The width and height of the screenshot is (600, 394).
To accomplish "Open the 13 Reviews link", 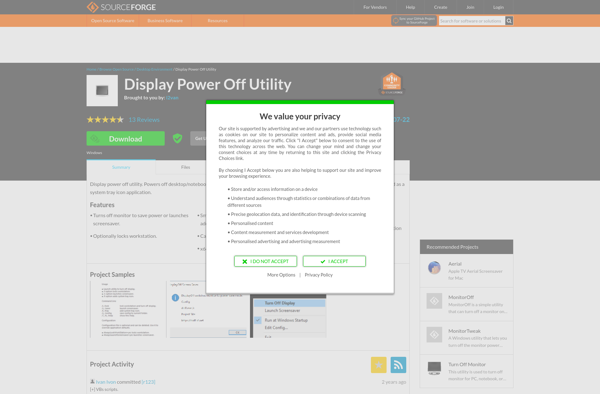I will [144, 120].
